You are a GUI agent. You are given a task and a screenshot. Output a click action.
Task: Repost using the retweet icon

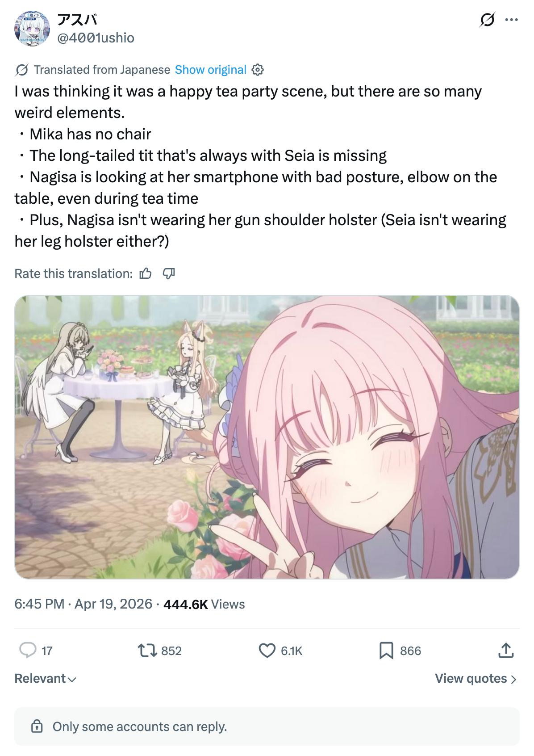pos(147,650)
